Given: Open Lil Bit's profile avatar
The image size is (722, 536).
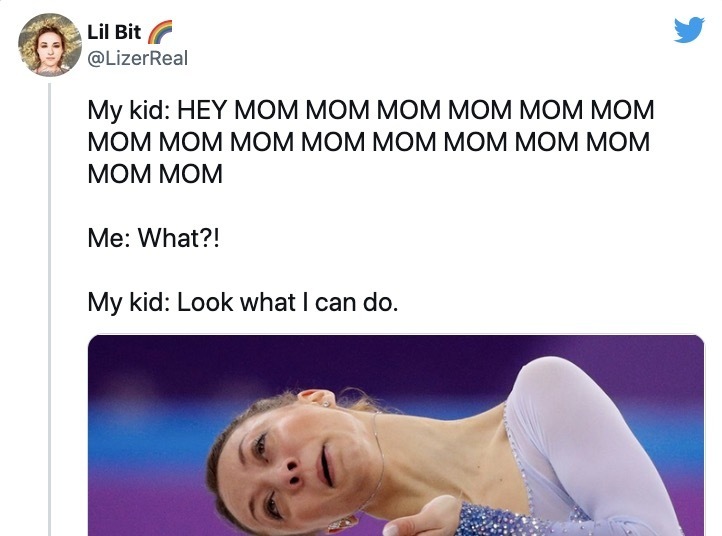Looking at the screenshot, I should pyautogui.click(x=50, y=44).
